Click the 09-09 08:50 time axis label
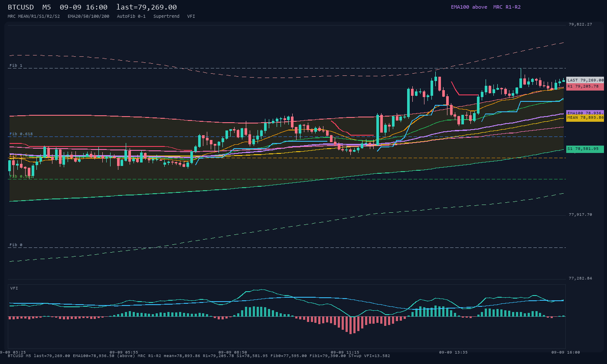607x364 pixels. coord(233,352)
